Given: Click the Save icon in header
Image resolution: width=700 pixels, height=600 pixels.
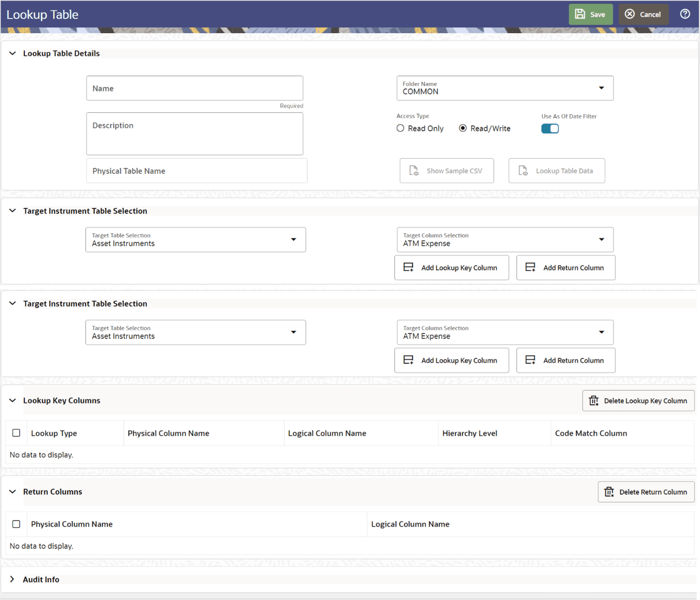Looking at the screenshot, I should click(x=581, y=14).
